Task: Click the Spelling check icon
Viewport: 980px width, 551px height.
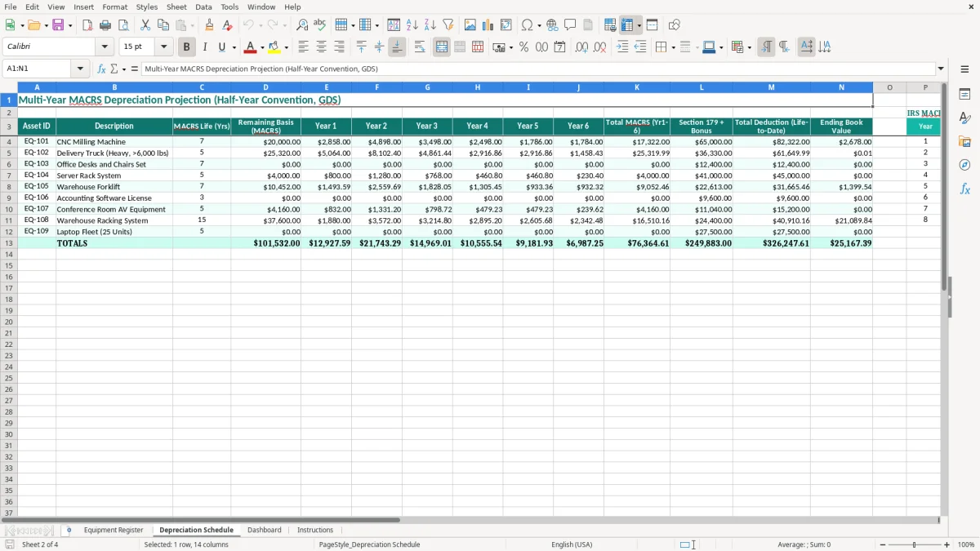Action: (x=320, y=25)
